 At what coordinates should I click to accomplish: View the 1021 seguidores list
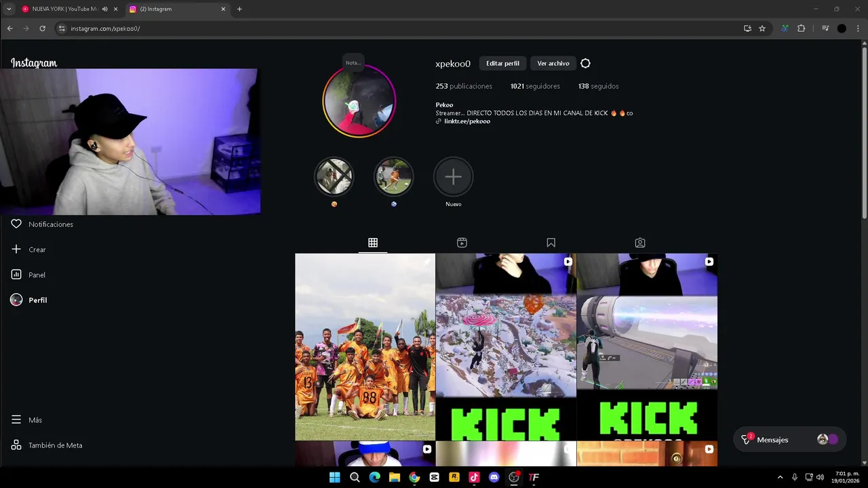coord(535,86)
